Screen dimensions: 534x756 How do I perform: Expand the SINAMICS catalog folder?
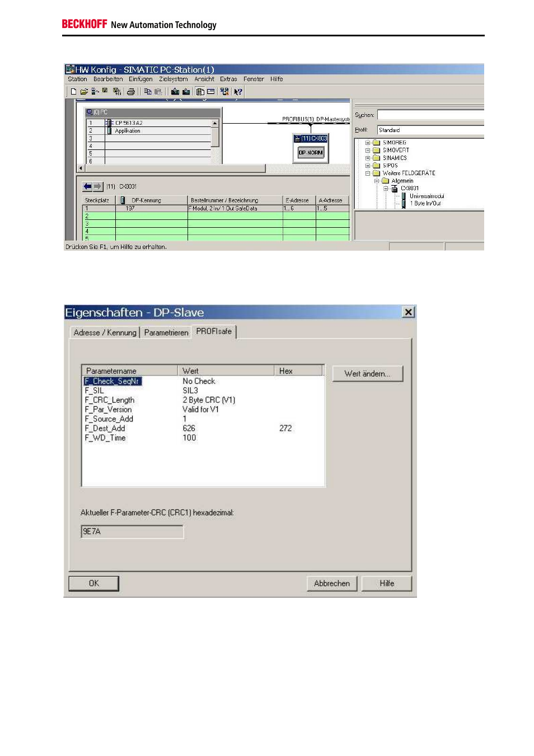coord(368,158)
